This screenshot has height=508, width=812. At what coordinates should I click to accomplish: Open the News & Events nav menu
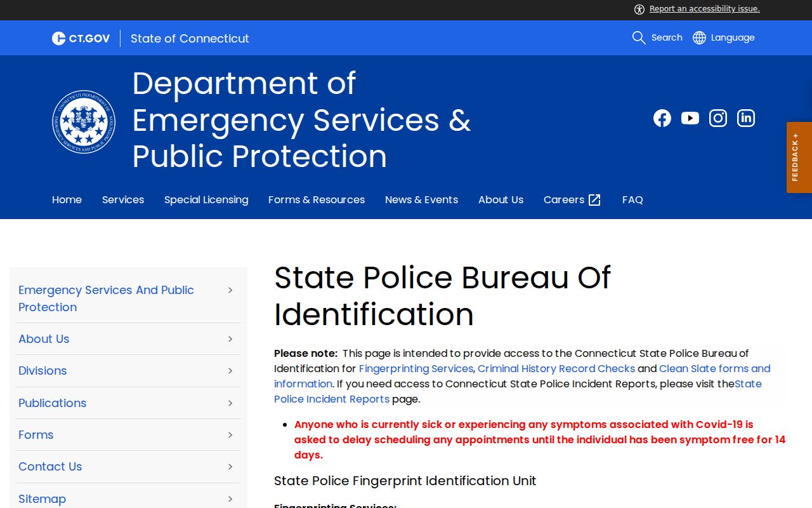click(421, 199)
